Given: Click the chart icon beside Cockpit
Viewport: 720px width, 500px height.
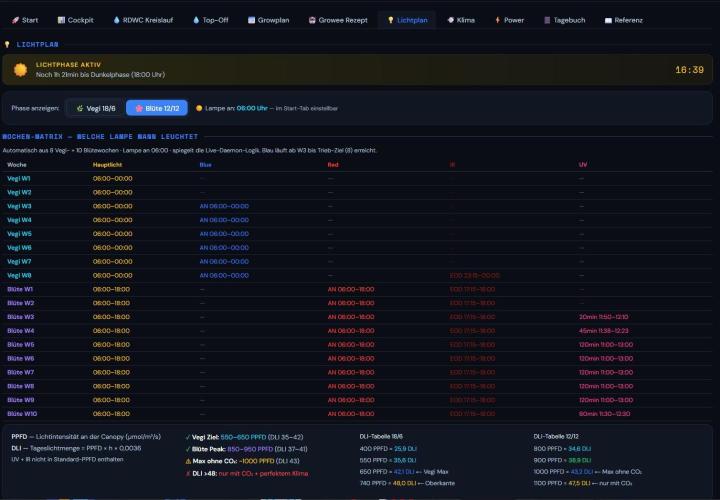Looking at the screenshot, I should tap(61, 20).
